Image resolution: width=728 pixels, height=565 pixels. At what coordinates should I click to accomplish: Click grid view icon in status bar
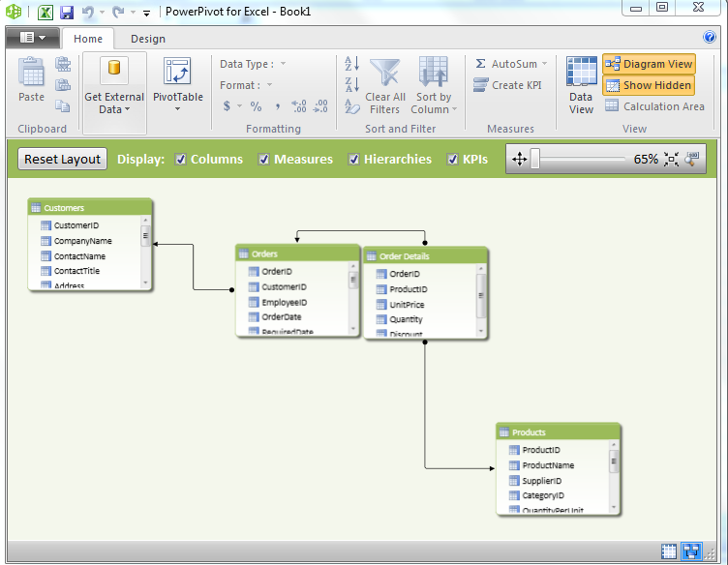click(x=669, y=551)
